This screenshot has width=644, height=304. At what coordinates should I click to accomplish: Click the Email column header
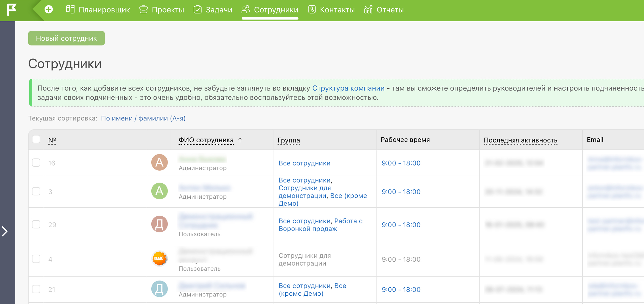click(x=595, y=140)
